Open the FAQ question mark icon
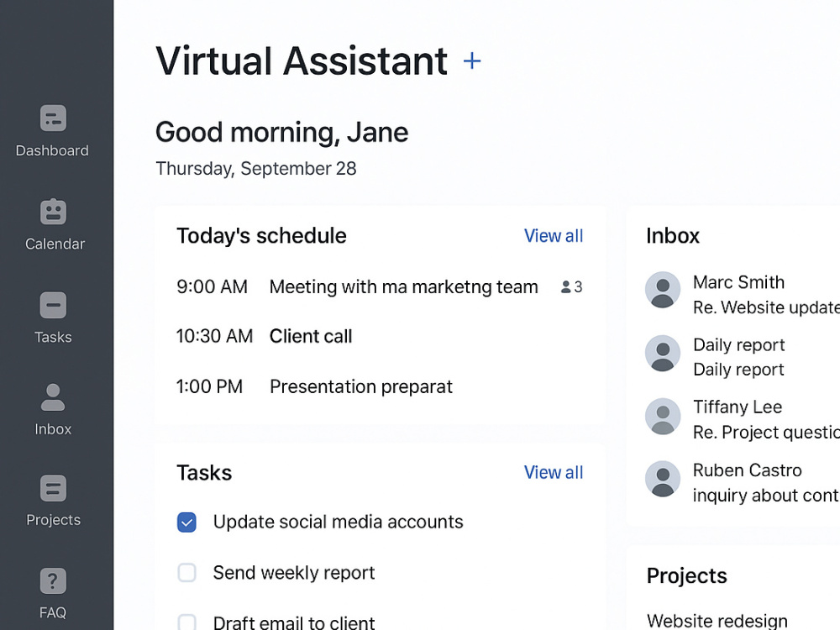 [53, 581]
